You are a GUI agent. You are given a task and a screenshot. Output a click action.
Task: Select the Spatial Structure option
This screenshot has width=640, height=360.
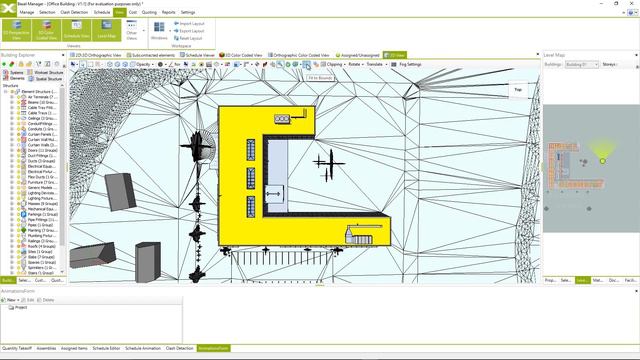point(45,78)
